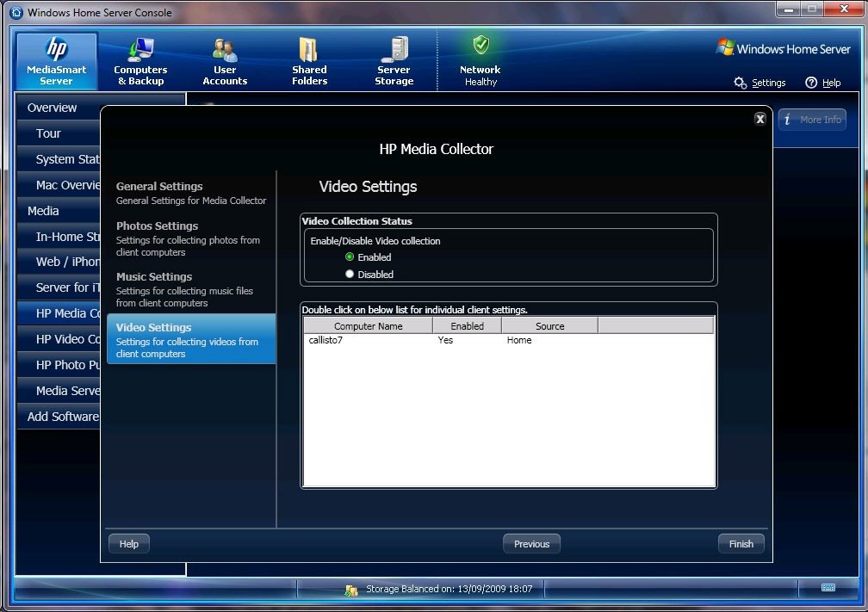Sort by Source column header
Image resolution: width=868 pixels, height=612 pixels.
(549, 326)
